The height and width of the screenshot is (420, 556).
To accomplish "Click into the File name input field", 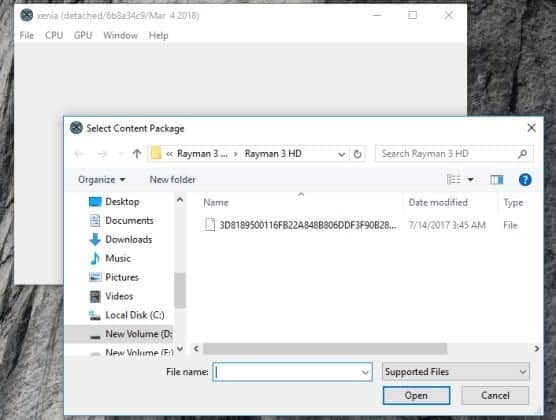I will coord(292,372).
